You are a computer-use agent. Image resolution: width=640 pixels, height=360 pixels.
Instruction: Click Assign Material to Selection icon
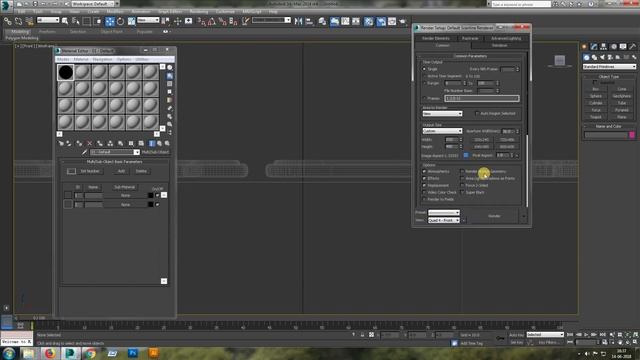pos(79,143)
